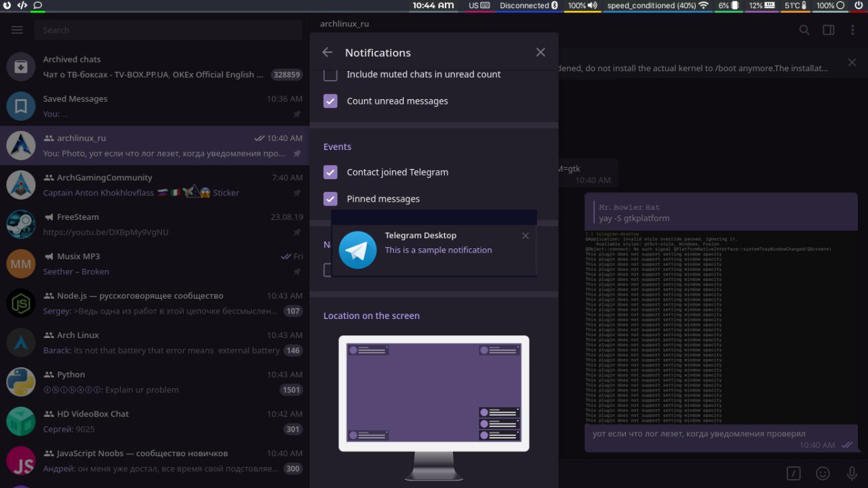Open the ArchGamingCommunity chat
Viewport: 868px width, 488px height.
[x=155, y=185]
